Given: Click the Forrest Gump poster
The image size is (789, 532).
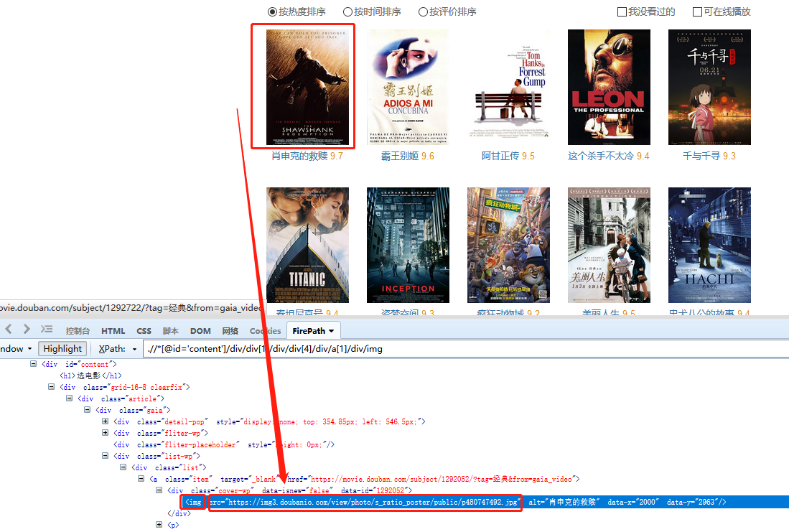Looking at the screenshot, I should pyautogui.click(x=509, y=87).
